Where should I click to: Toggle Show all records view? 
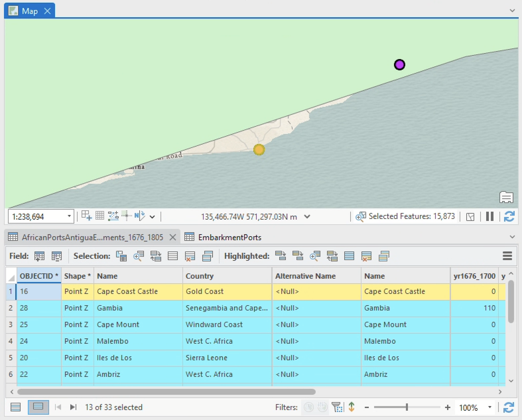point(16,407)
